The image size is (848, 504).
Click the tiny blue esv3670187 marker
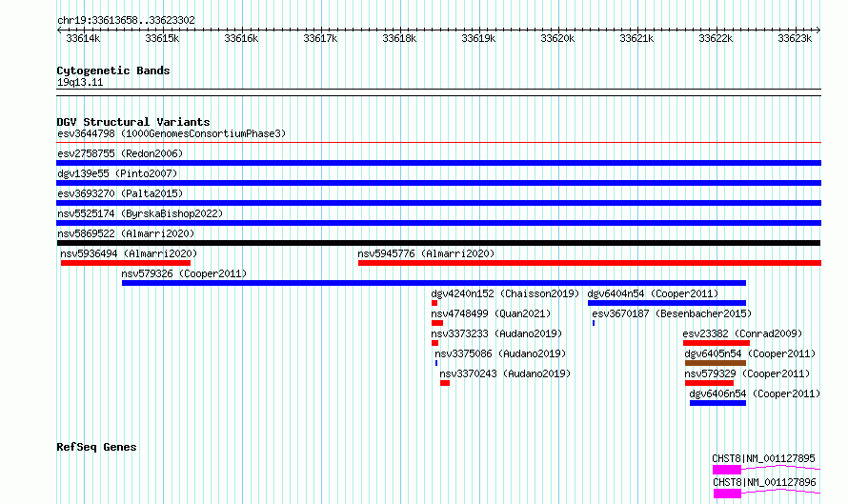pyautogui.click(x=594, y=323)
